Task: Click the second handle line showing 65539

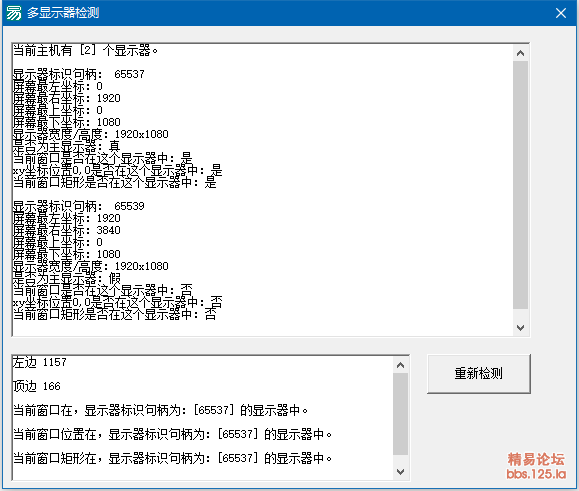Action: coord(79,206)
